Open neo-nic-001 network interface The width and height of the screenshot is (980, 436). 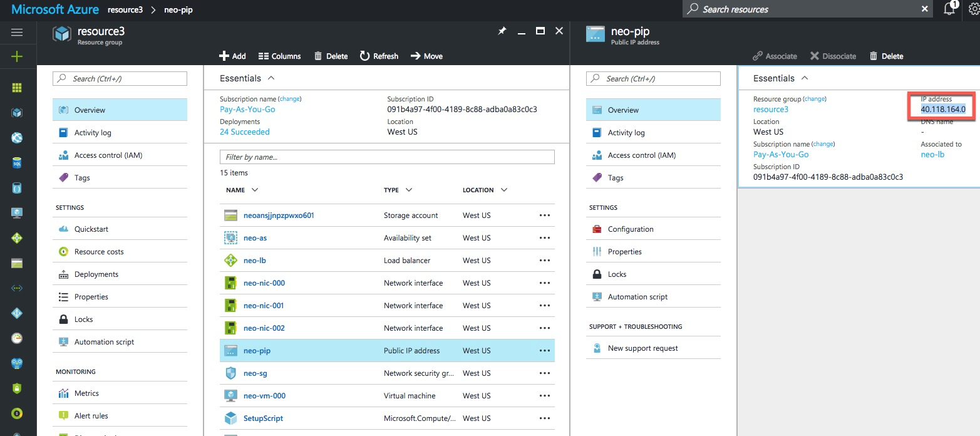264,306
